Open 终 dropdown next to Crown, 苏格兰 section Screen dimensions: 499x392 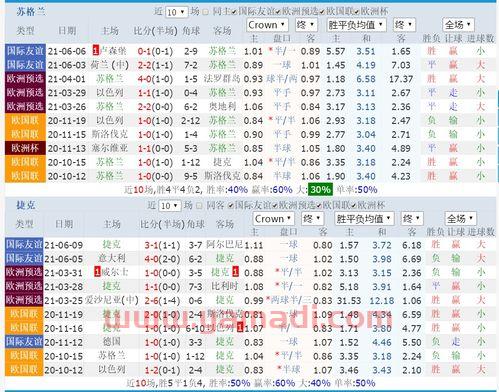pyautogui.click(x=306, y=25)
